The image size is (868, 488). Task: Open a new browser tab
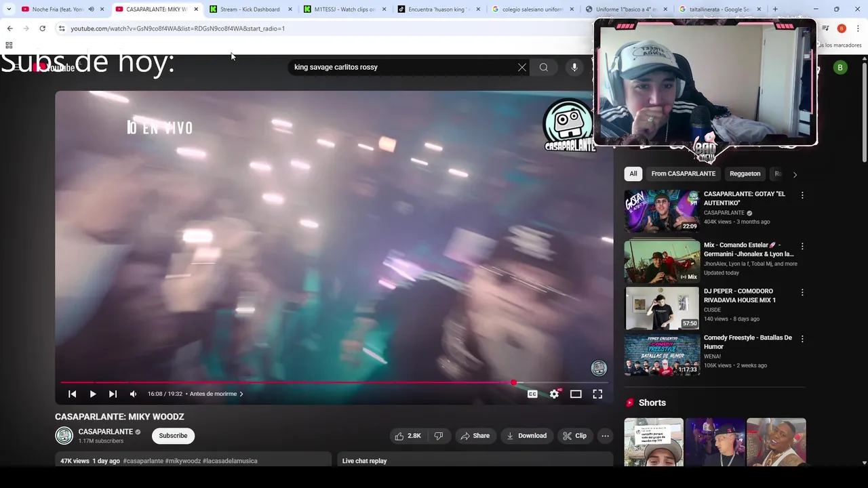tap(775, 9)
